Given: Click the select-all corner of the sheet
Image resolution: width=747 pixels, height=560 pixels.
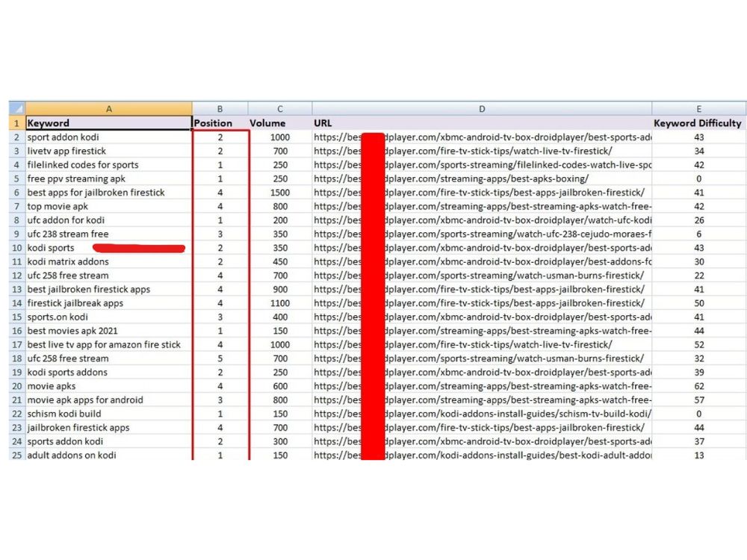Looking at the screenshot, I should [17, 108].
